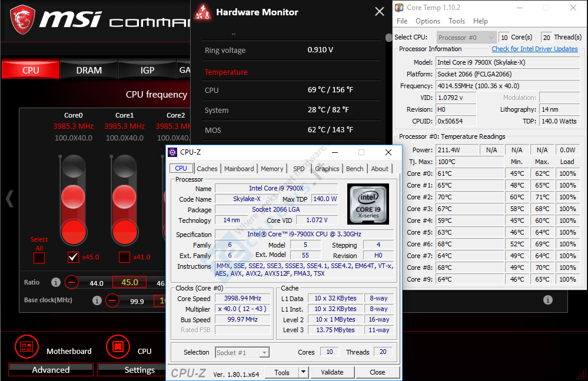588x381 pixels.
Task: Open the Ratio info icon
Action: click(55, 282)
